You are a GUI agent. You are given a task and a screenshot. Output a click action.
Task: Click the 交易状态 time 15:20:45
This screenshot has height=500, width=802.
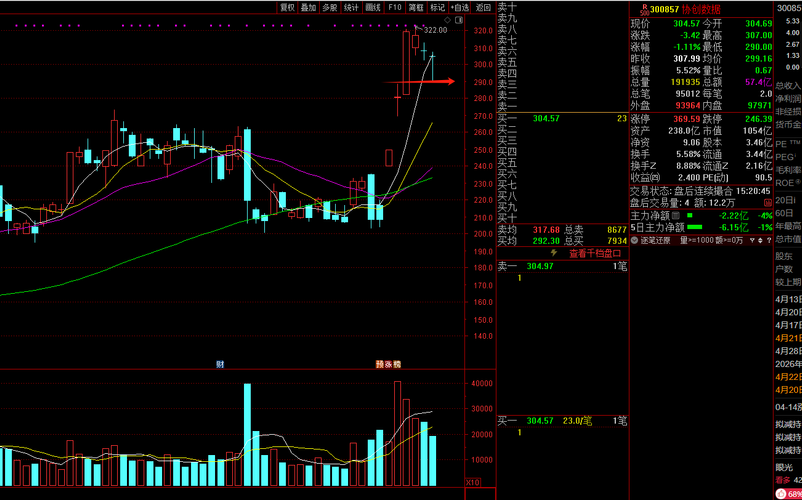(x=753, y=191)
